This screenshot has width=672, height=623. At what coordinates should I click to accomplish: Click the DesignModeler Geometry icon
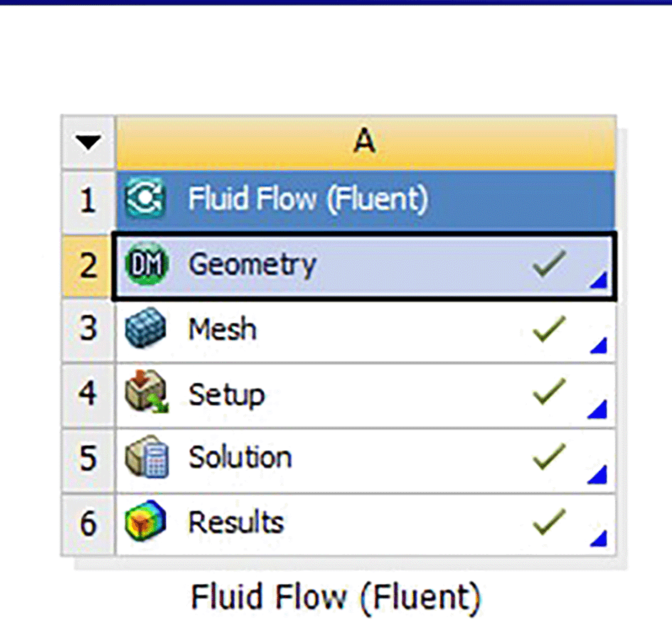pos(146,264)
